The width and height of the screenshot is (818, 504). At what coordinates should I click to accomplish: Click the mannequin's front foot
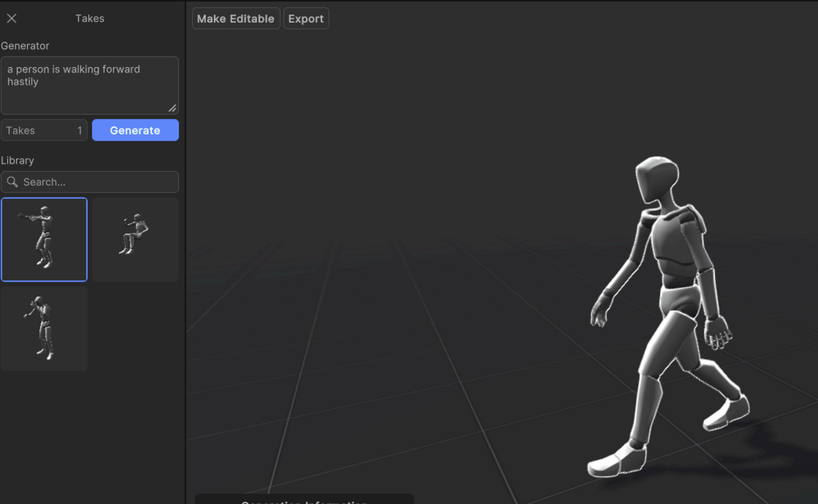[617, 461]
